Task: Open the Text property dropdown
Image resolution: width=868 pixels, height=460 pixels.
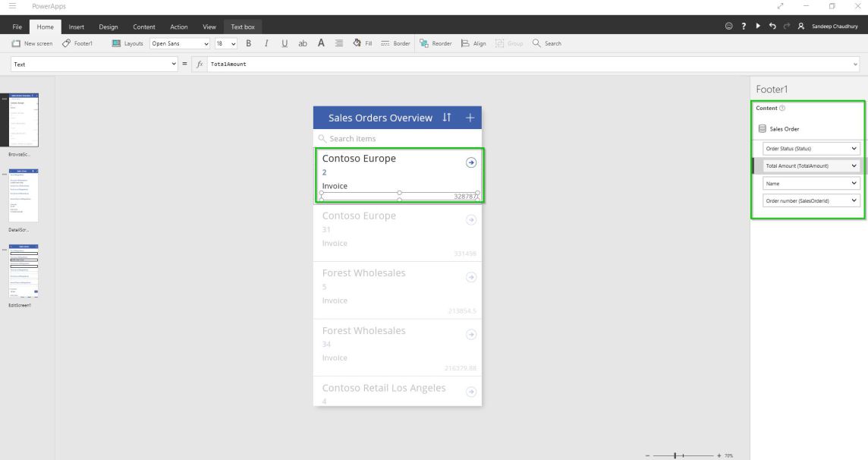Action: (94, 65)
